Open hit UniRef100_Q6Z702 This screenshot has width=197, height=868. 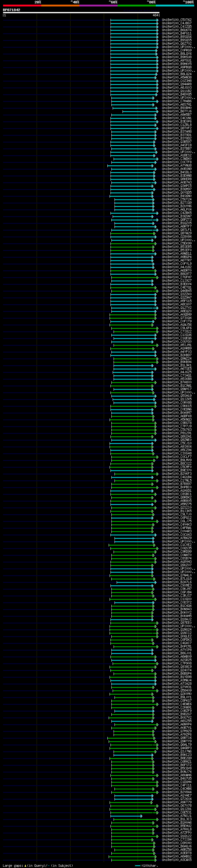point(176,43)
